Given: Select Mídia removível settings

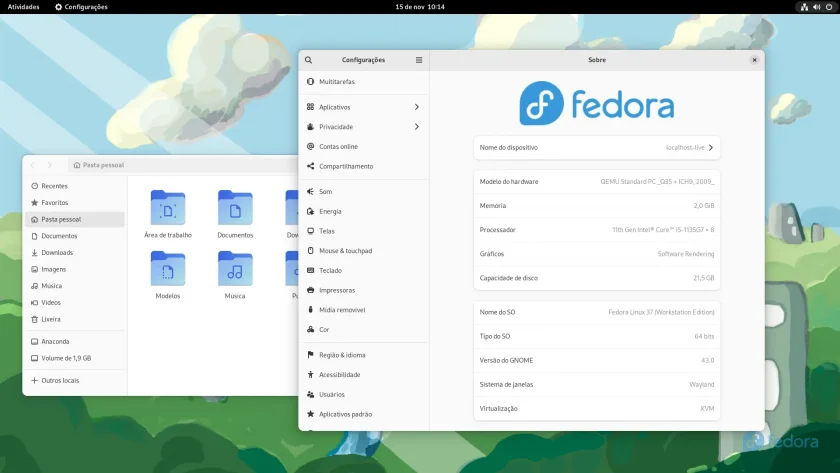Looking at the screenshot, I should point(364,310).
